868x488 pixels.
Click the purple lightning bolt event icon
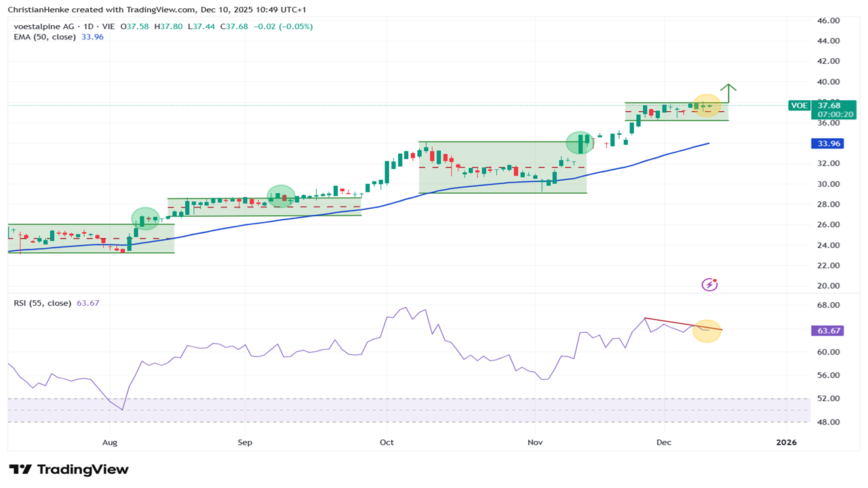click(709, 285)
